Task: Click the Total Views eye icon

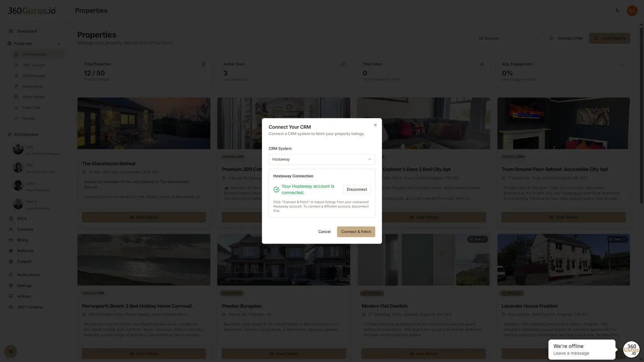Action: 482,64
